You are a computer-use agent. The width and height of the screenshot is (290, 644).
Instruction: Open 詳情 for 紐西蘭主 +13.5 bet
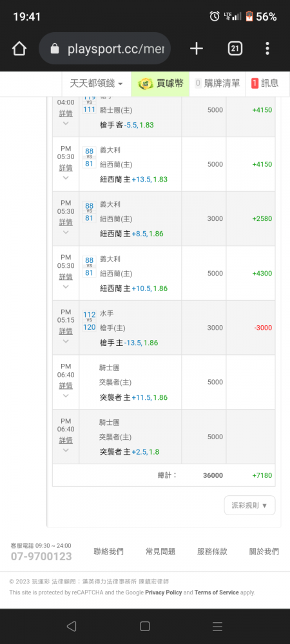(x=66, y=167)
